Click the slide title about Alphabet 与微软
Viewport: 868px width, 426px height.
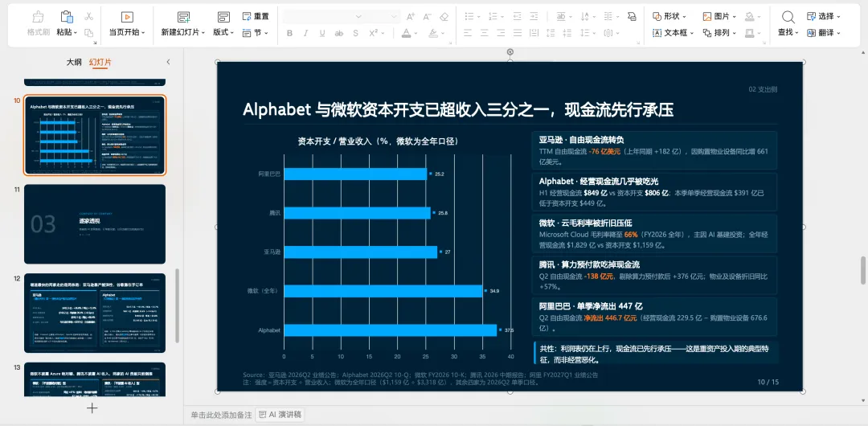click(x=458, y=109)
